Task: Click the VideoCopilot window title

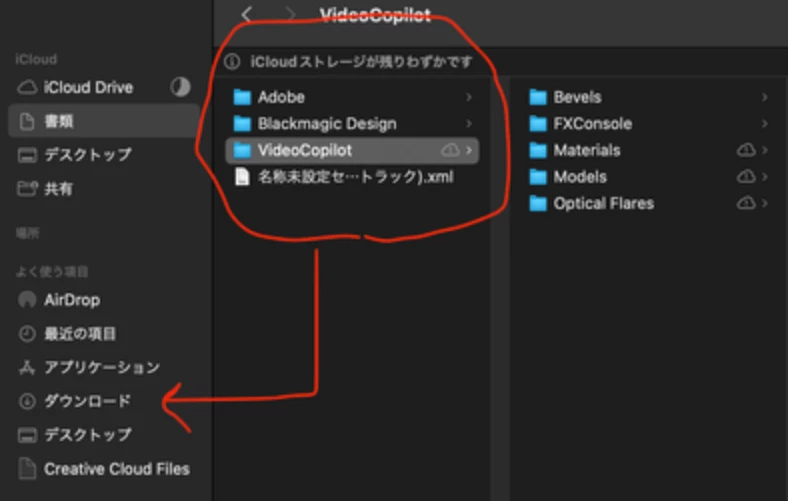Action: 375,15
